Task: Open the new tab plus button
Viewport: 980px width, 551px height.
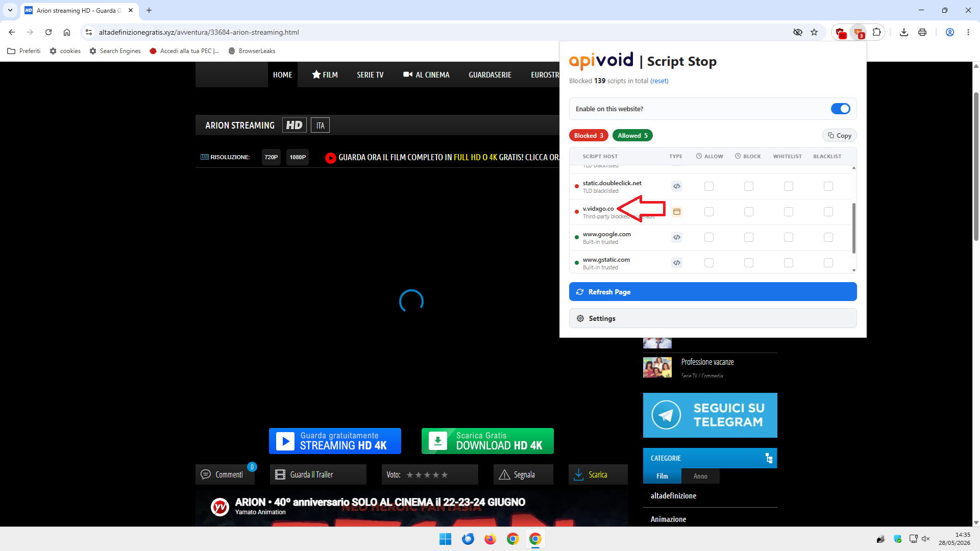Action: 149,10
